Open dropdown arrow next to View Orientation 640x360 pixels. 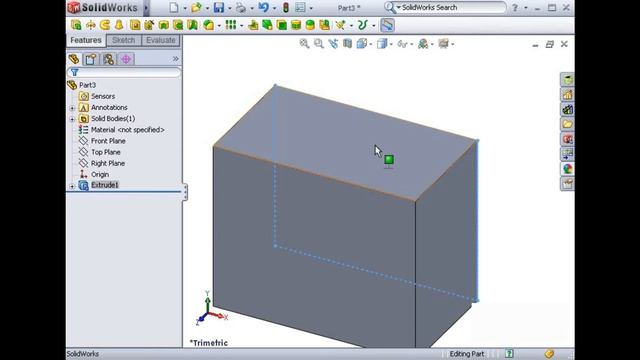click(x=371, y=44)
